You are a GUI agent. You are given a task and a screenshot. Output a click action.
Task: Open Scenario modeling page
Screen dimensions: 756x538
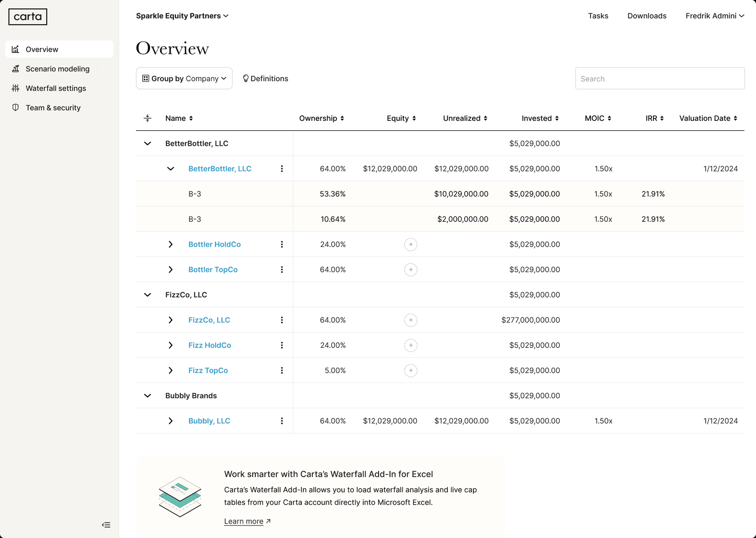(59, 69)
